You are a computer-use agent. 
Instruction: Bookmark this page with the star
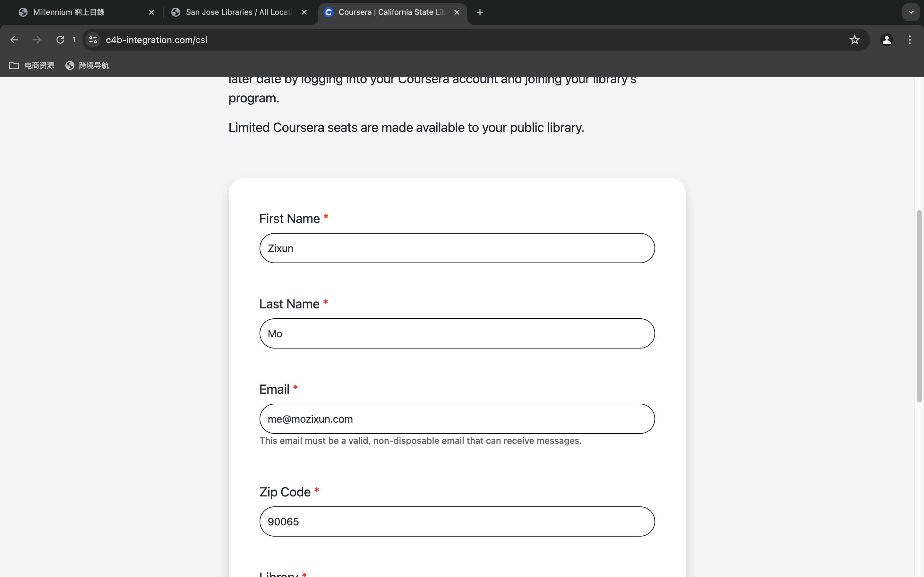[x=855, y=40]
